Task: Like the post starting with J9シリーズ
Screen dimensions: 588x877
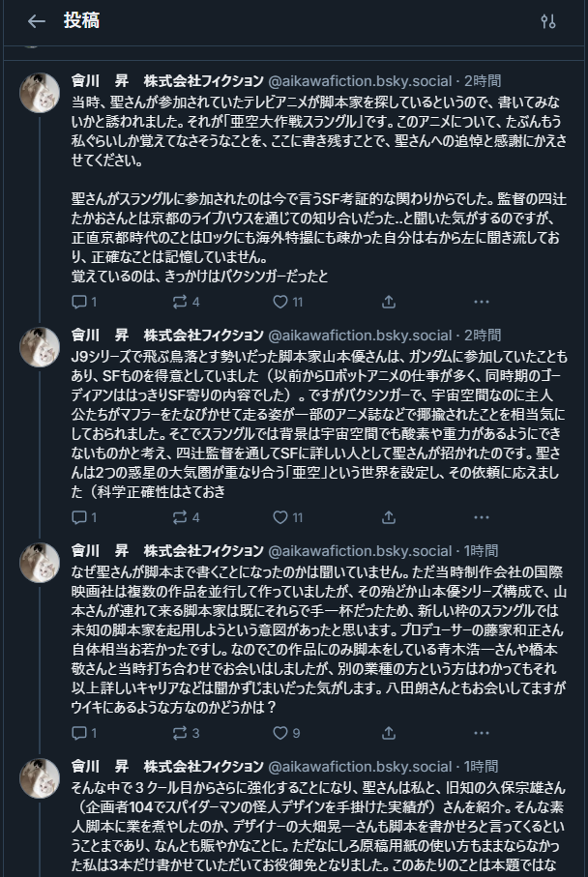Action: (x=280, y=517)
